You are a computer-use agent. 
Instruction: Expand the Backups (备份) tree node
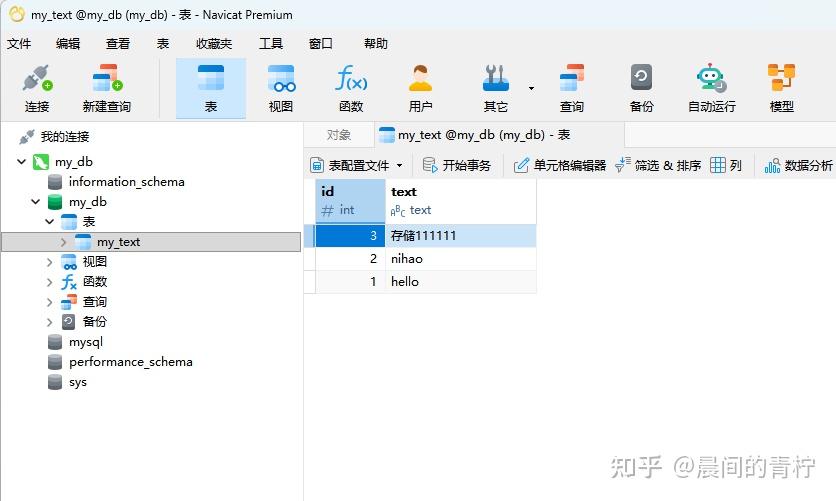pyautogui.click(x=49, y=322)
